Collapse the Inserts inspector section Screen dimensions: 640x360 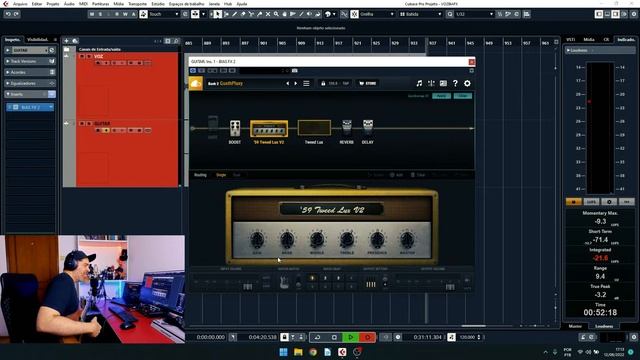30,94
